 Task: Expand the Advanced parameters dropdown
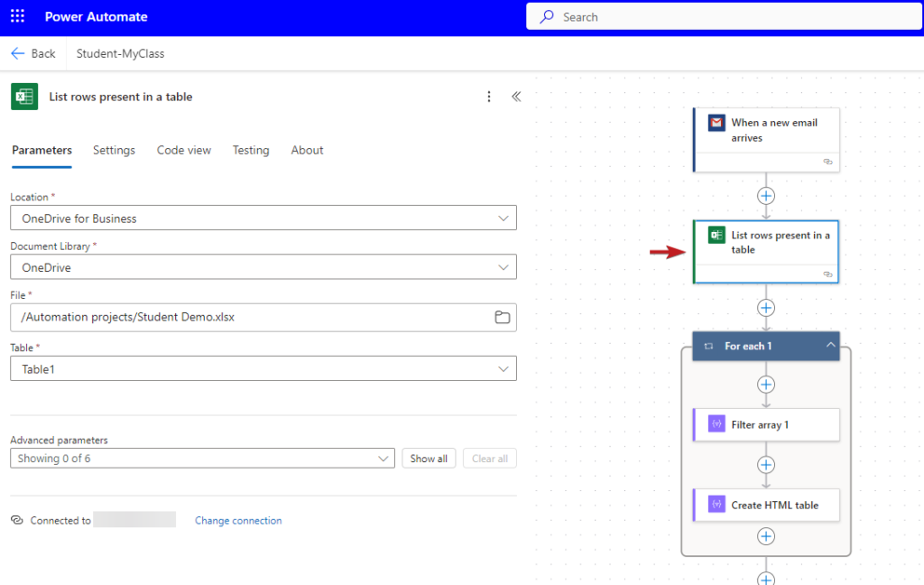click(202, 459)
